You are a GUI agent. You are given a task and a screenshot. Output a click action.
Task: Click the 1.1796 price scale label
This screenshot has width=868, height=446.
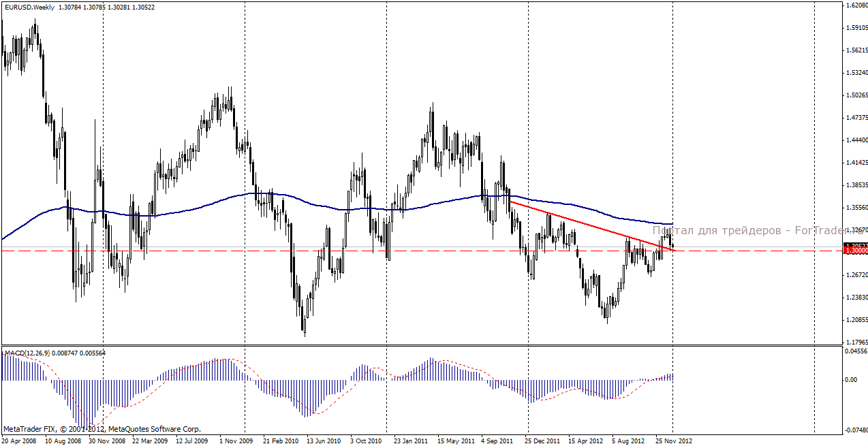[855, 343]
